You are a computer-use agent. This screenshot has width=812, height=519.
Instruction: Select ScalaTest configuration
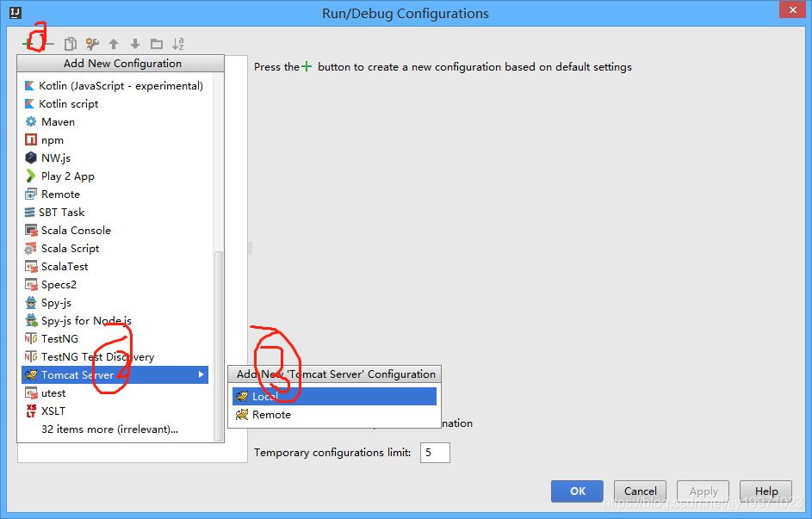tap(115, 267)
